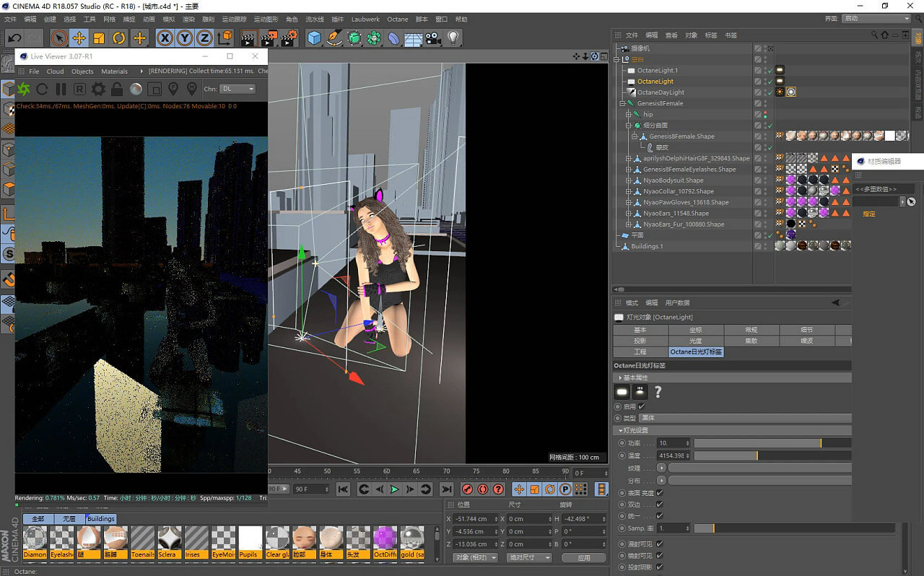Viewport: 924px width, 576px height.
Task: Toggle the 启用 (Enable) checkbox for OctaneLight
Action: tap(641, 406)
